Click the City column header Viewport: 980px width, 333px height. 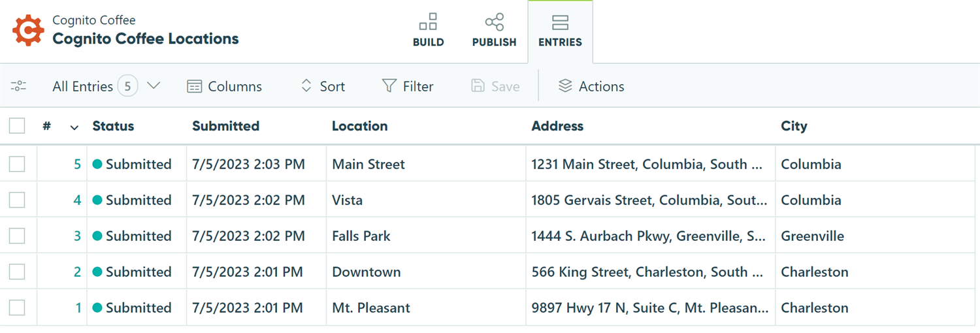point(794,126)
